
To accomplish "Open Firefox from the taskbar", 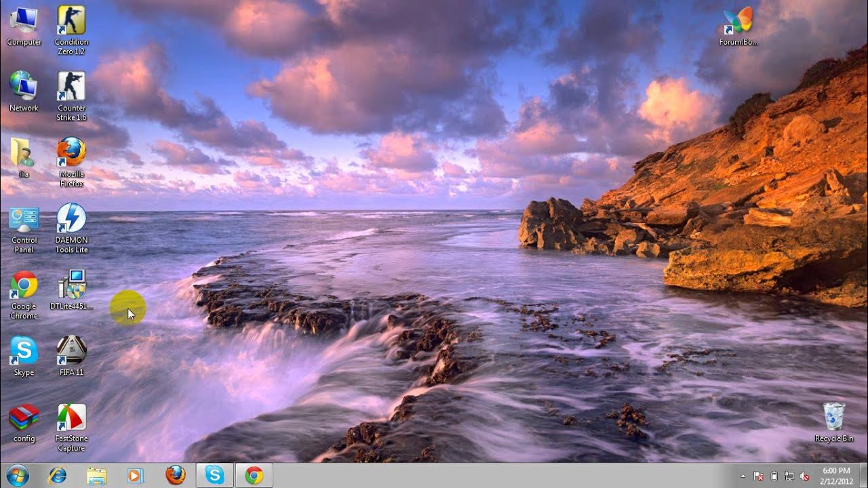I will 175,476.
